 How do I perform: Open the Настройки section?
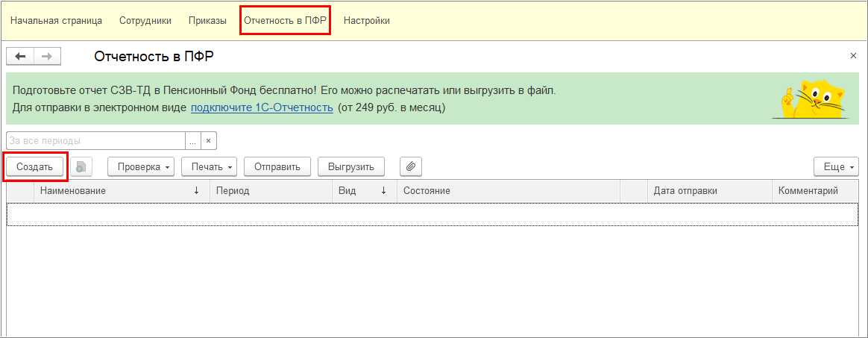click(x=366, y=21)
